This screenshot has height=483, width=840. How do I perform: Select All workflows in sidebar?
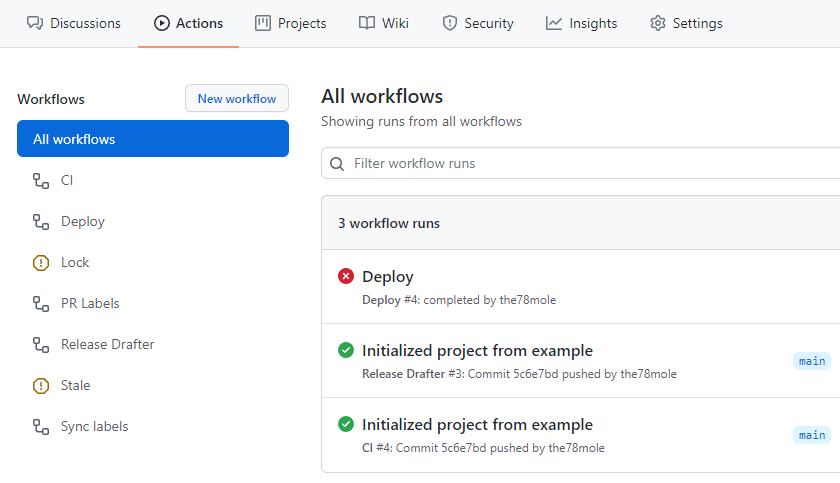click(x=152, y=139)
